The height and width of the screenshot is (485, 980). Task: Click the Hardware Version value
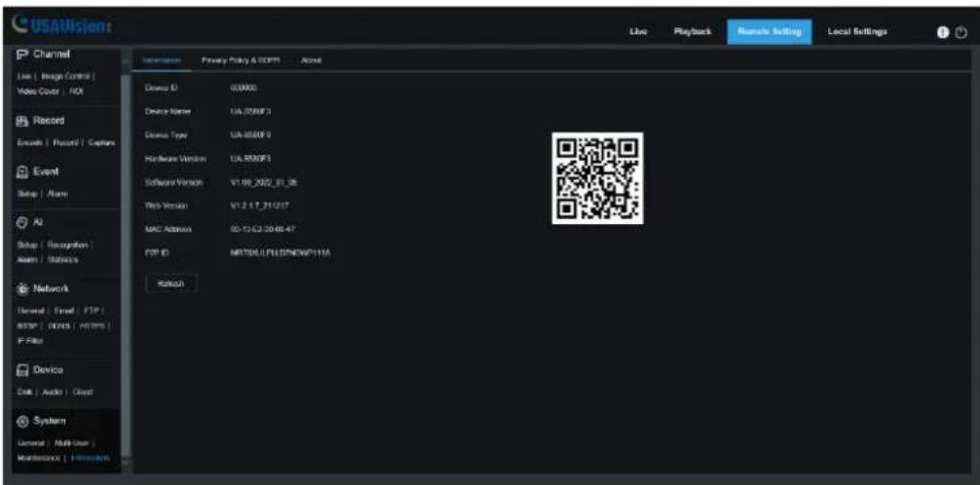(x=250, y=159)
